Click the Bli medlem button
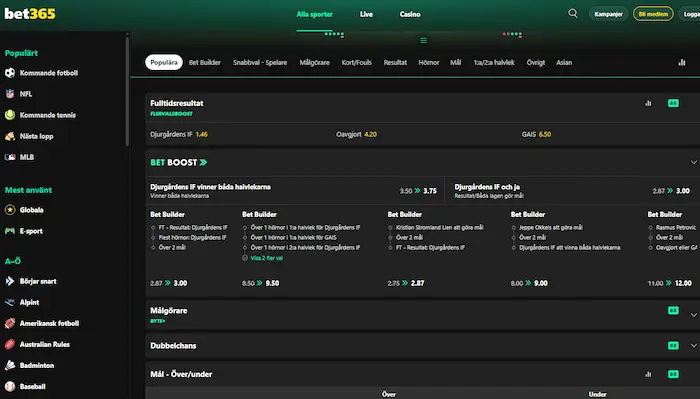700x399 pixels. [653, 14]
